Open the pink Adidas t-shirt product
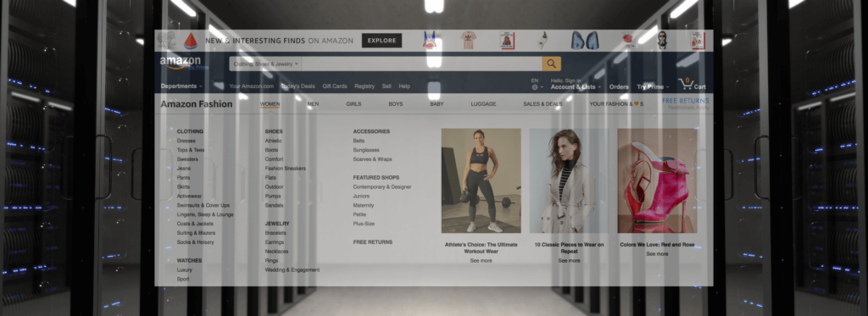Viewport: 868px width, 316px height. coord(468,41)
